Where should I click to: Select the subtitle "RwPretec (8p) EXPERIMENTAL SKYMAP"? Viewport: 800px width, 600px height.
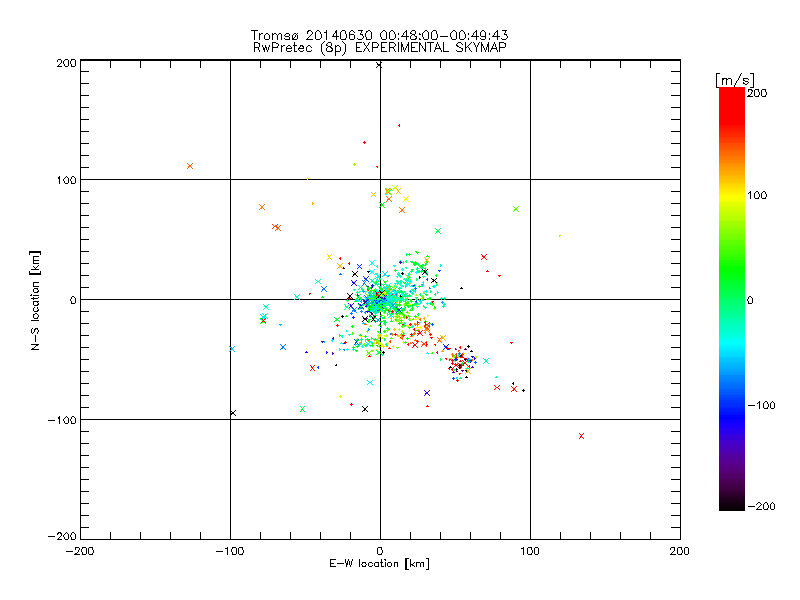(x=379, y=47)
